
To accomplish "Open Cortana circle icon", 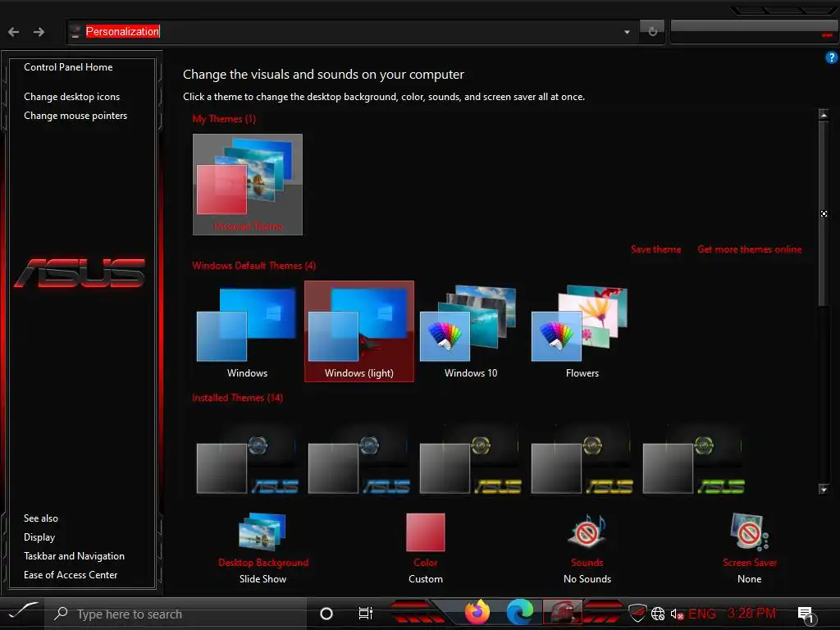I will (x=326, y=614).
